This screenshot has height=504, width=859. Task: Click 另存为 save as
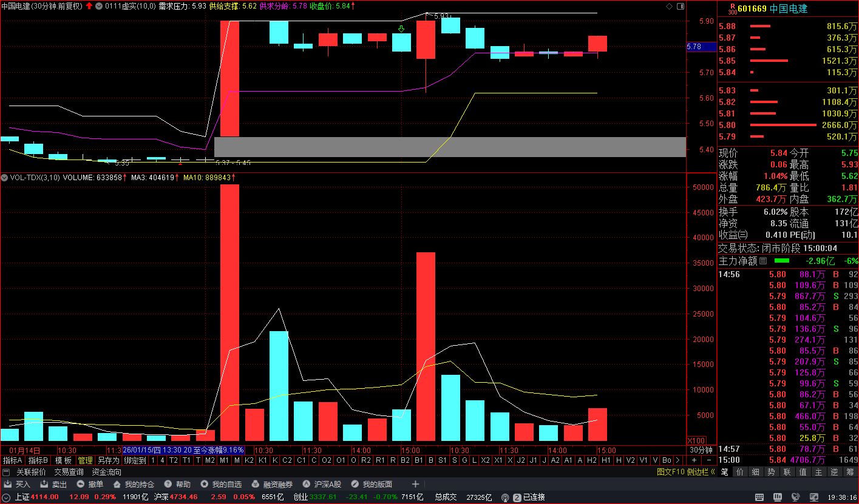(109, 460)
